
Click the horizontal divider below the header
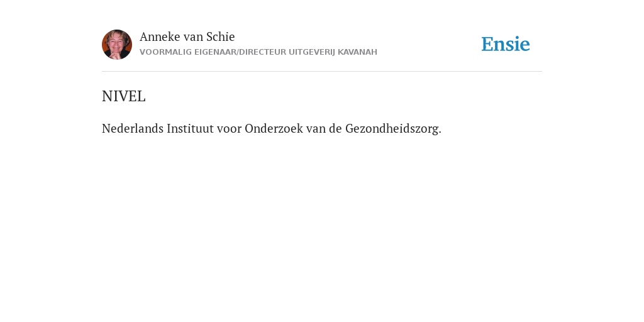(x=322, y=72)
